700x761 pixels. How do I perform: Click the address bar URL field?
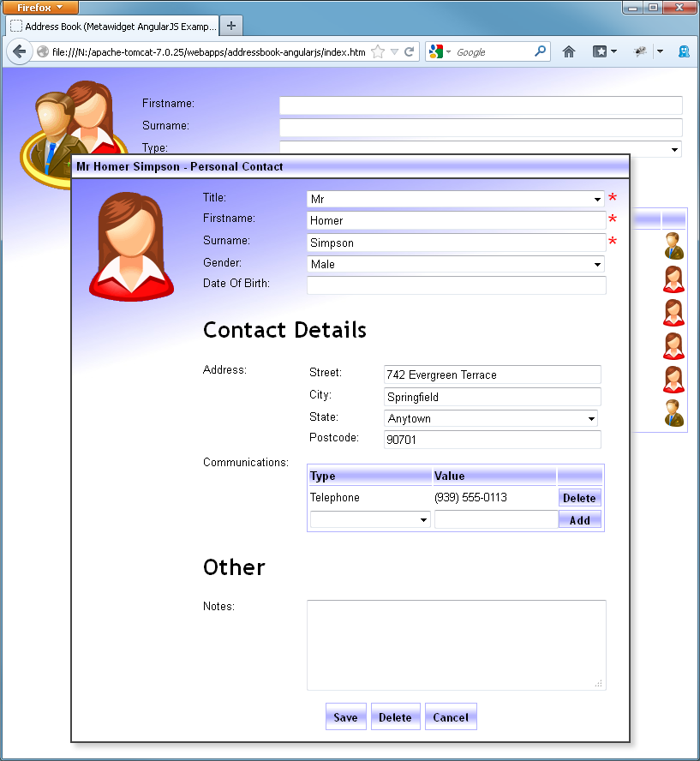pyautogui.click(x=208, y=52)
